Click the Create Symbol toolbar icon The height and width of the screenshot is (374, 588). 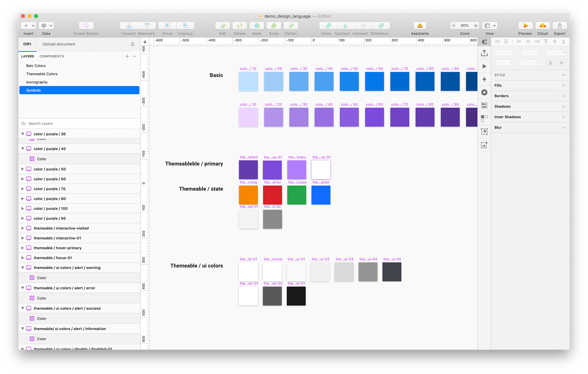(x=86, y=26)
